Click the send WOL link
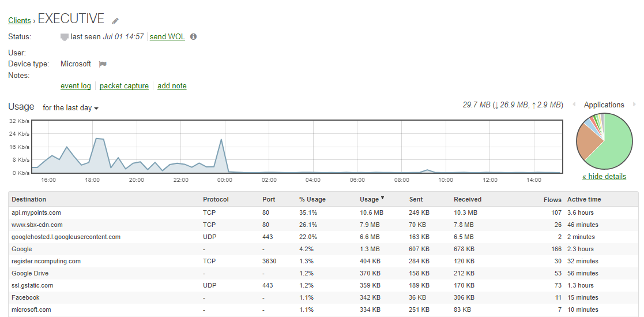Screen dimensions: 644x317 (167, 37)
